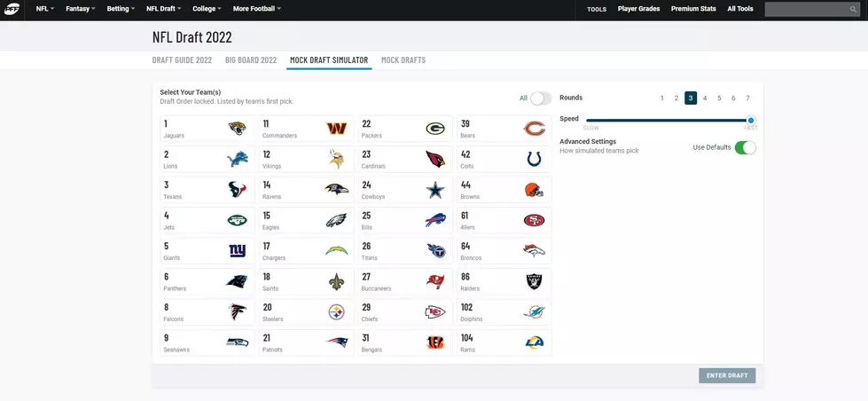Pick the Steelers team logo
This screenshot has height=401, width=868.
tap(336, 311)
